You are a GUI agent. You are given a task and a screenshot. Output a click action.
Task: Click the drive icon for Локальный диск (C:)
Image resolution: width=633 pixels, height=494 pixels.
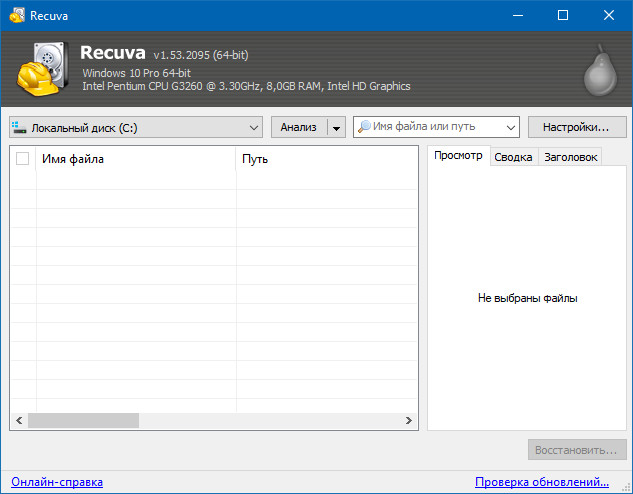19,127
